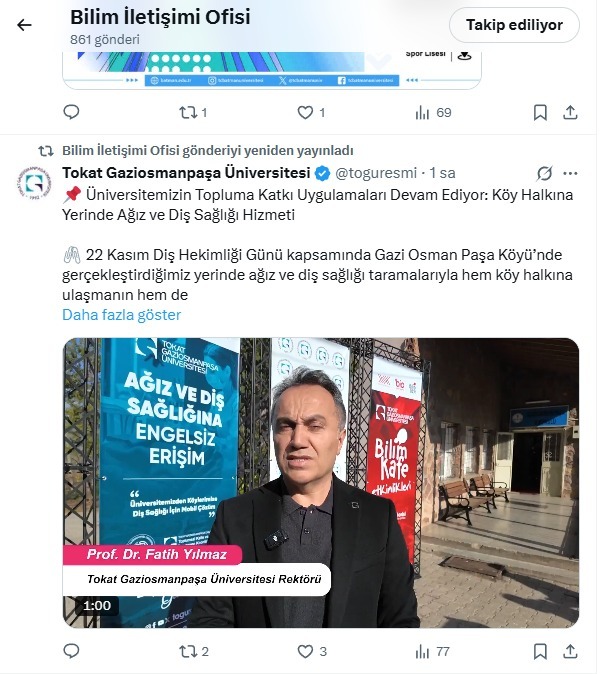Open the three-dot more menu on post
605x674 pixels.
coord(570,173)
